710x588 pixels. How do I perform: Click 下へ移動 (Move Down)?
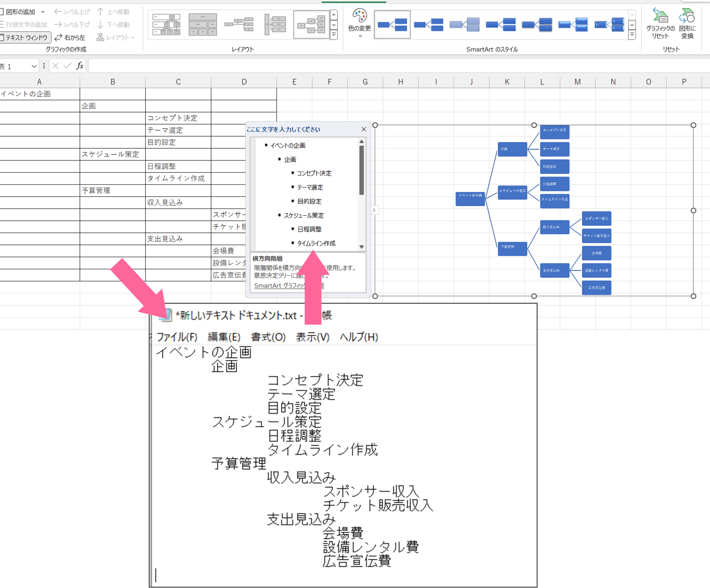tap(113, 24)
